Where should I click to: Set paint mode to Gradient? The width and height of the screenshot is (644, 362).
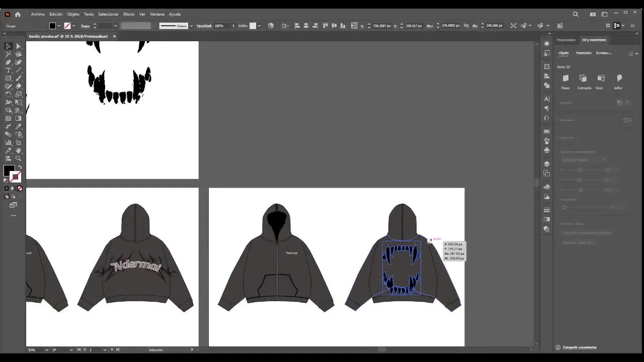tap(13, 189)
